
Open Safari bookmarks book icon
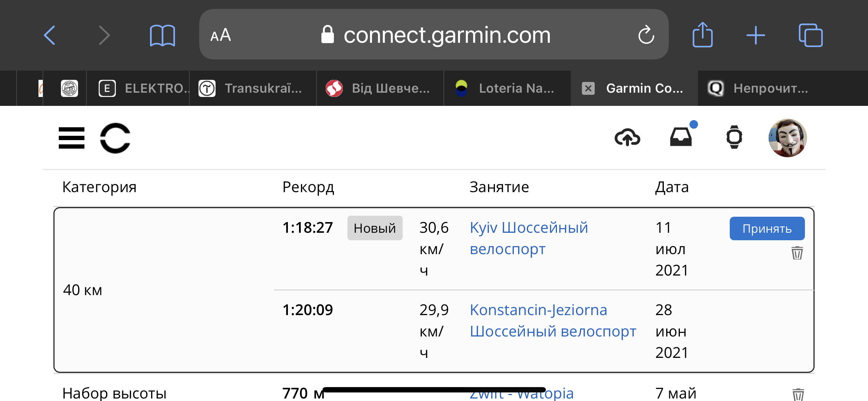162,35
